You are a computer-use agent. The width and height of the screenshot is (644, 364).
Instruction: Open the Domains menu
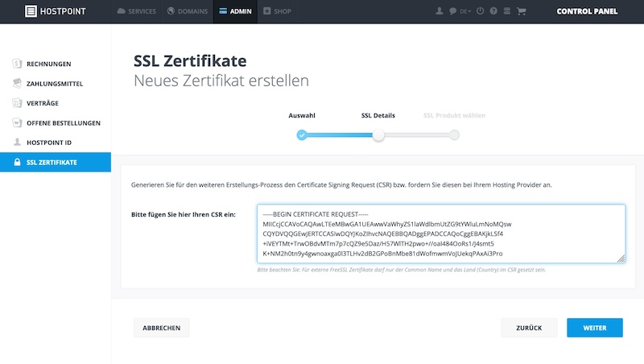point(188,11)
